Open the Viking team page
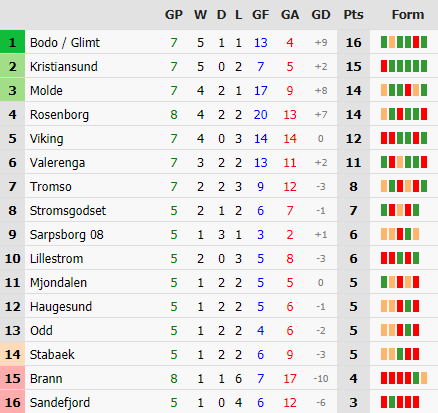The width and height of the screenshot is (438, 413). (x=46, y=139)
